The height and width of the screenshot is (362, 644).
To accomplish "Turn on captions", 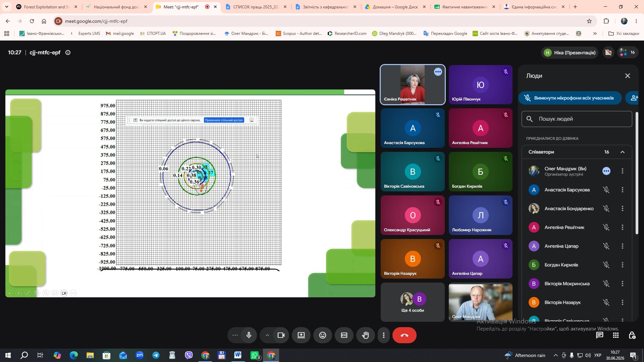I will (x=344, y=335).
